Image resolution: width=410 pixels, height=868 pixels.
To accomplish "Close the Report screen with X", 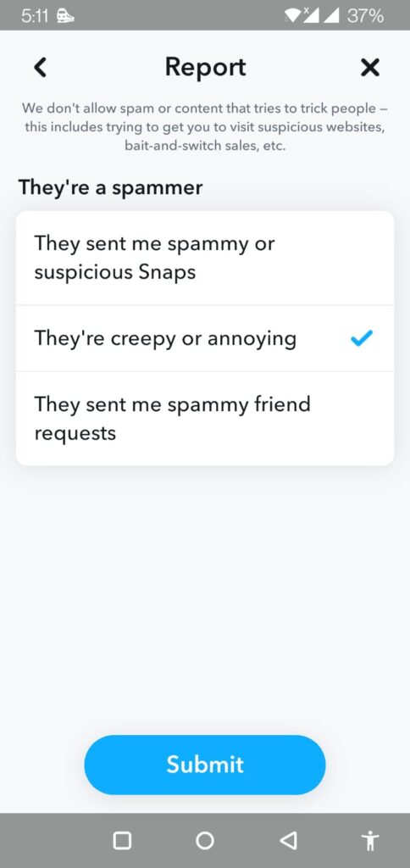I will click(369, 68).
